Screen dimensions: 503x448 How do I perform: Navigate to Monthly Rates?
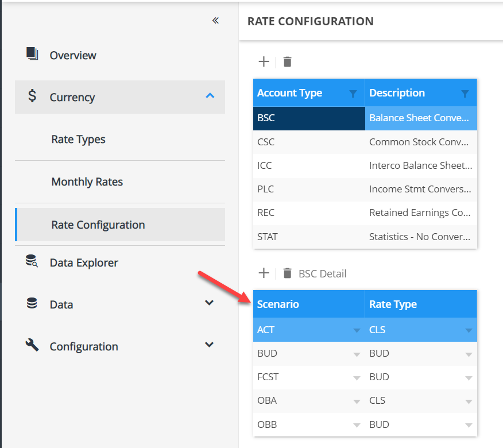point(87,182)
